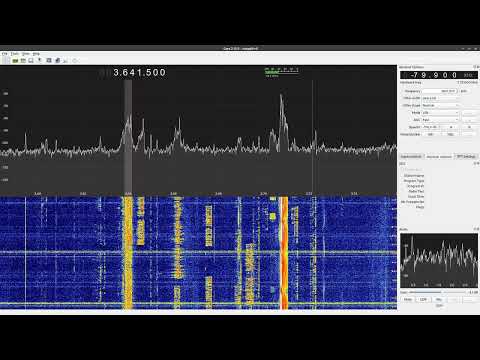Click the options button beside Mode dropdown
The image size is (480, 360).
[x=469, y=113]
